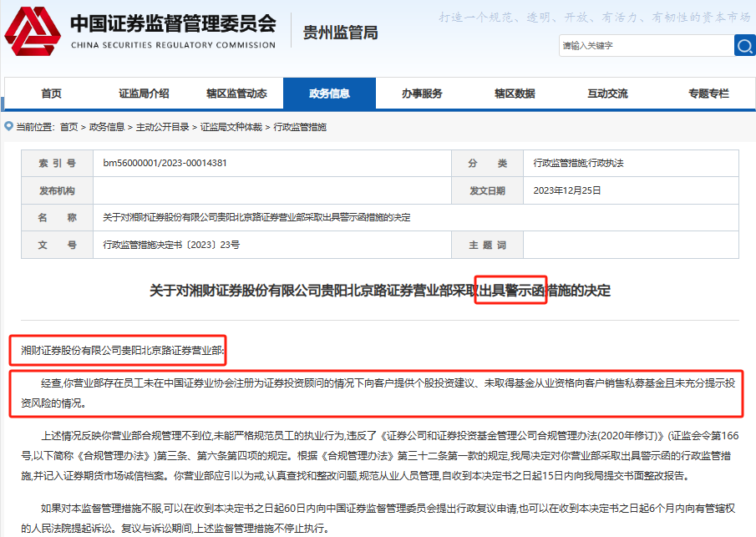Click the paragraph starting with 经查

pyautogui.click(x=378, y=393)
